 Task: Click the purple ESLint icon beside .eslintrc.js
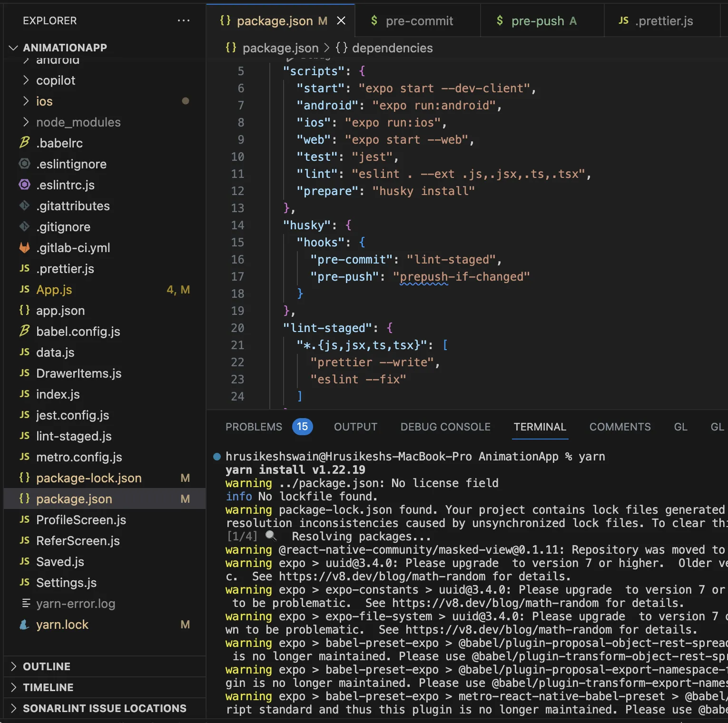click(x=25, y=185)
